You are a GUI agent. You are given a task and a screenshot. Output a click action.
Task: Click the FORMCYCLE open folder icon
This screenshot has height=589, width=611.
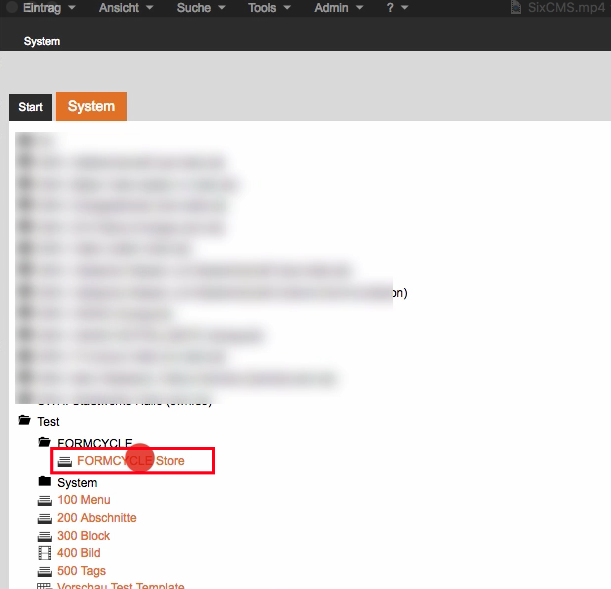click(44, 442)
